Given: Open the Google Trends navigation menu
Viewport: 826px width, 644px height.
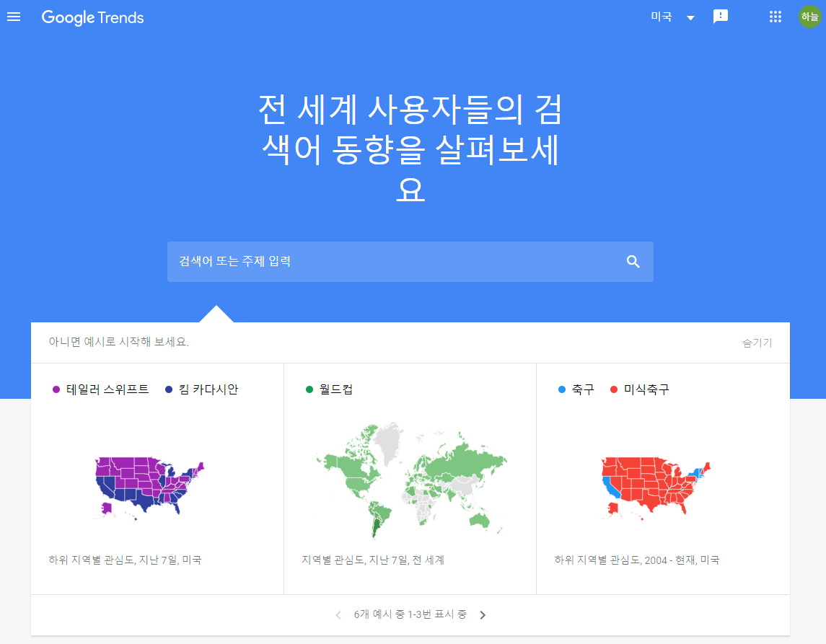Looking at the screenshot, I should point(14,17).
